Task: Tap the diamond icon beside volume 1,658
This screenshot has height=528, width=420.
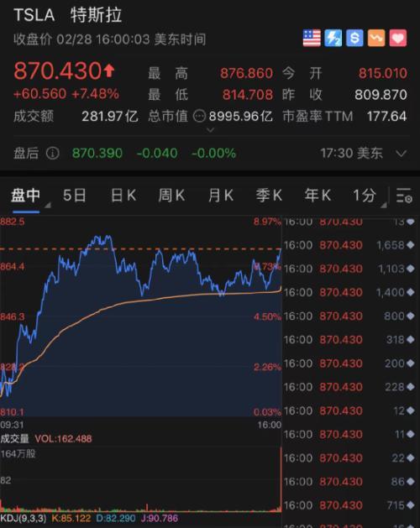Action: [x=410, y=245]
